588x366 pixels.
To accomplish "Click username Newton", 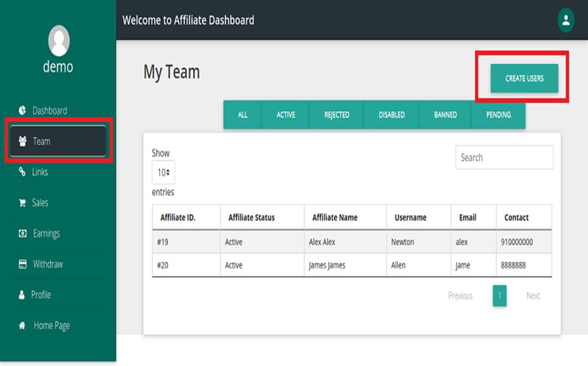I will coord(402,242).
